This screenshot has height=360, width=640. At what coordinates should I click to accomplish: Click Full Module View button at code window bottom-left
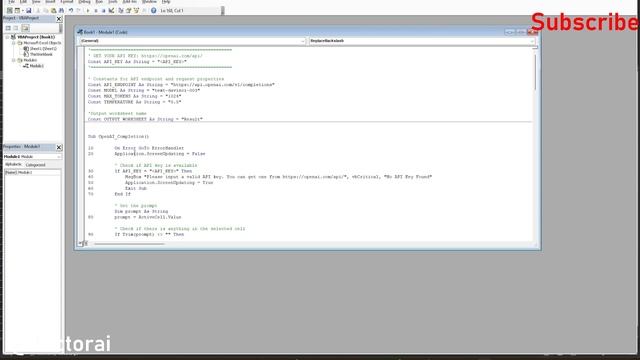tap(85, 243)
